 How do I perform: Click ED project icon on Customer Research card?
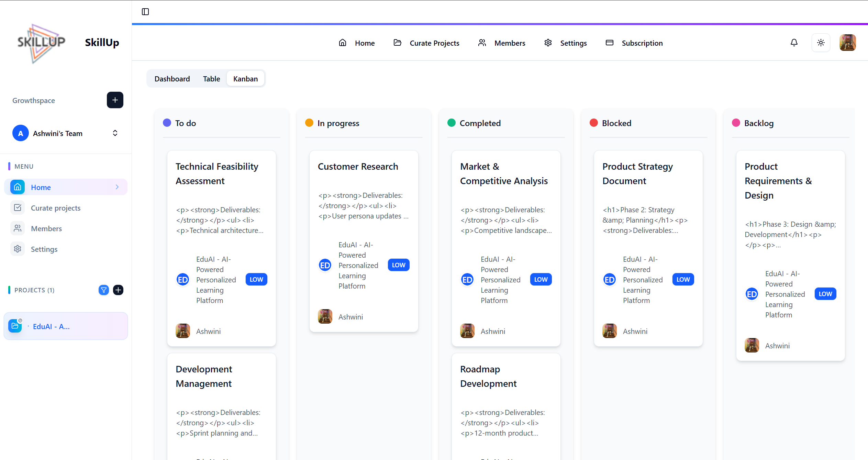(325, 265)
